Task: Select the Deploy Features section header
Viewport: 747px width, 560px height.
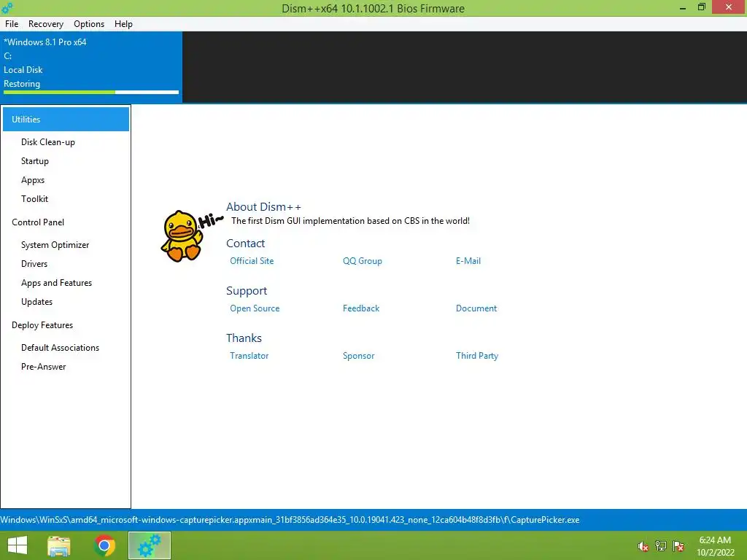Action: (42, 325)
